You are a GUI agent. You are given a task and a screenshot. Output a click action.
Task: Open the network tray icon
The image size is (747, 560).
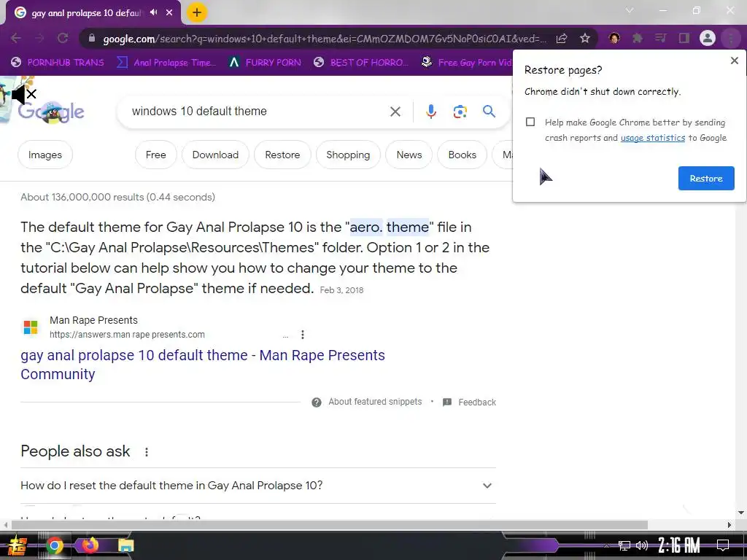624,545
